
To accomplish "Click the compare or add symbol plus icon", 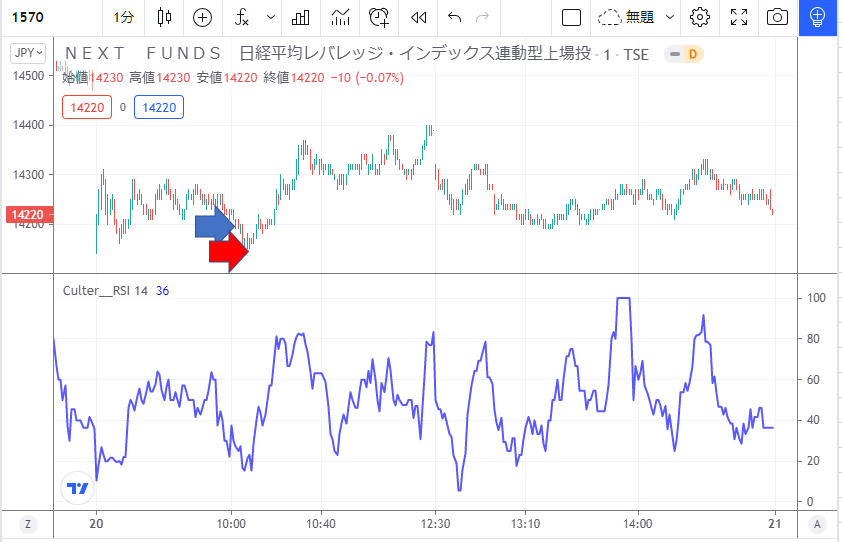I will coord(202,17).
